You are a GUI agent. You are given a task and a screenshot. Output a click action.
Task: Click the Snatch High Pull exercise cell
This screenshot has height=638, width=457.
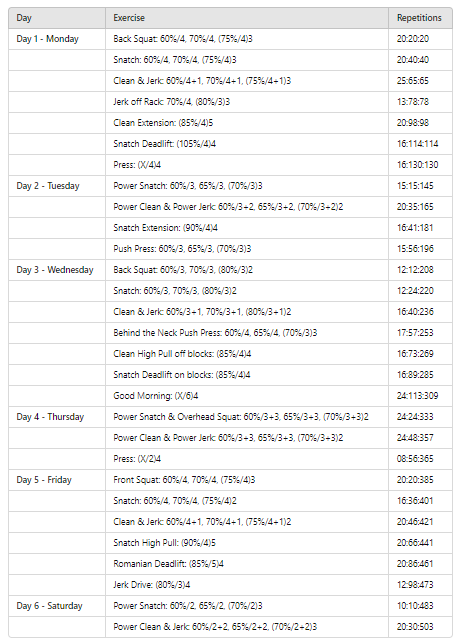[247, 543]
